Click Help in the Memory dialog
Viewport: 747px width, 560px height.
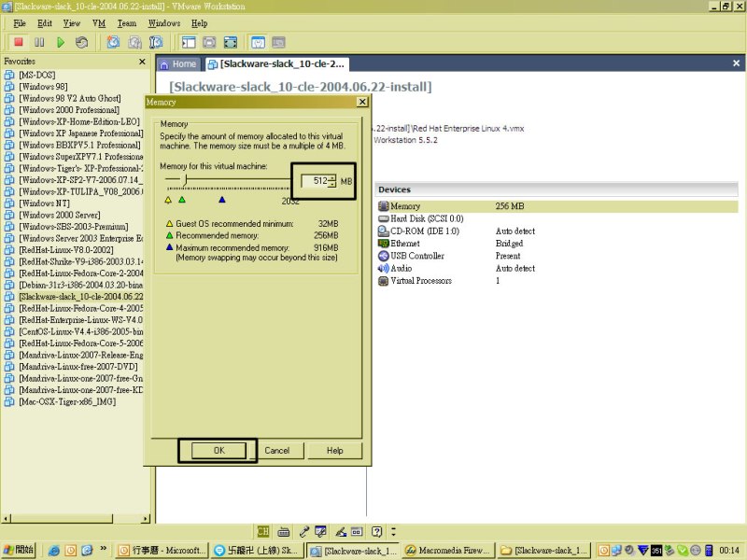[x=334, y=451]
